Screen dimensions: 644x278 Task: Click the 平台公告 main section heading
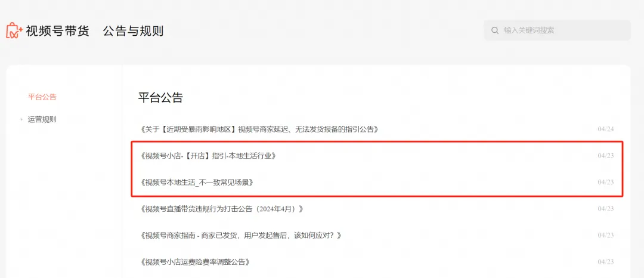(x=160, y=98)
